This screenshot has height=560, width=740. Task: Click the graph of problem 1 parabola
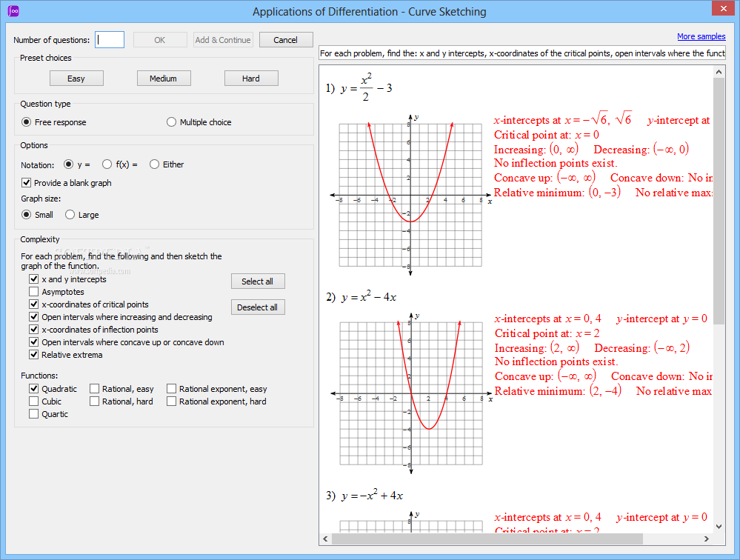[410, 195]
